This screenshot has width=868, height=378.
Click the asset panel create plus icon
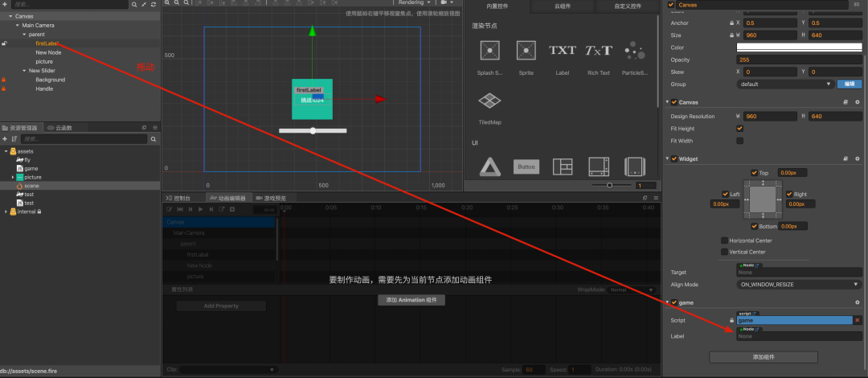(x=5, y=139)
